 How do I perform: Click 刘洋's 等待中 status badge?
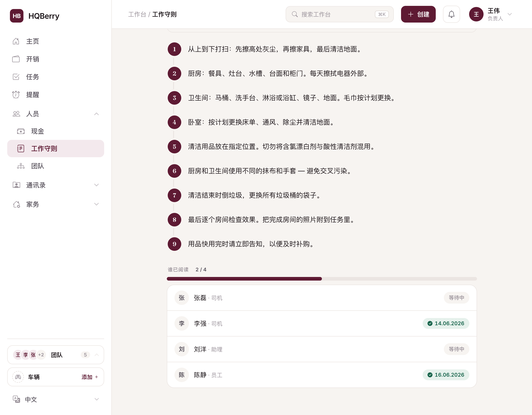click(x=456, y=349)
